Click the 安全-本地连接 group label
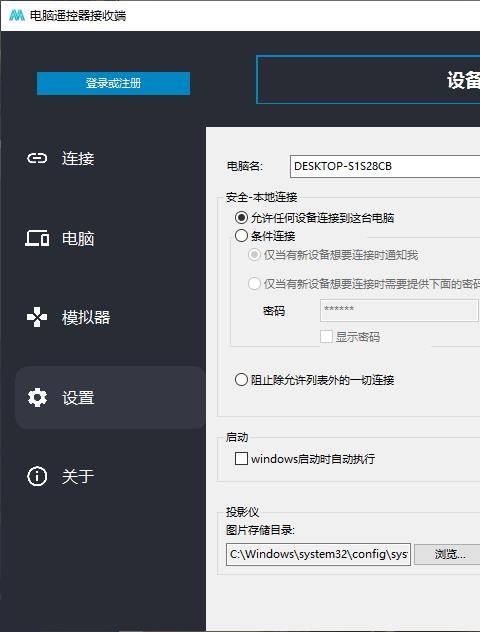480x632 pixels. (x=262, y=197)
